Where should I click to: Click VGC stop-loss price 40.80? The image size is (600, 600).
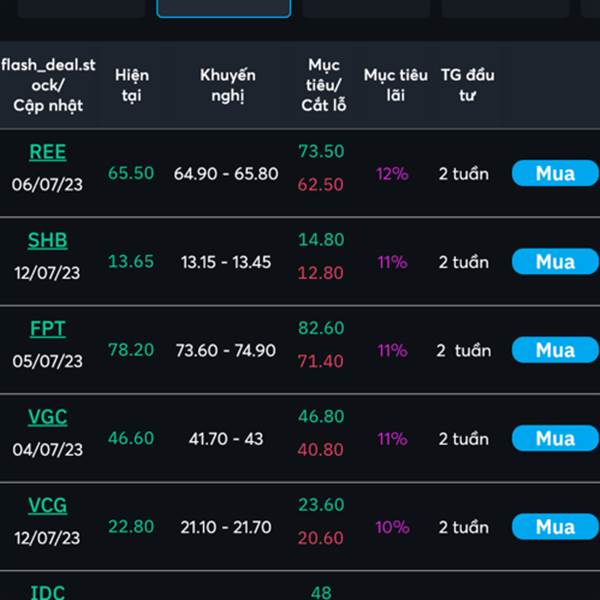click(321, 450)
